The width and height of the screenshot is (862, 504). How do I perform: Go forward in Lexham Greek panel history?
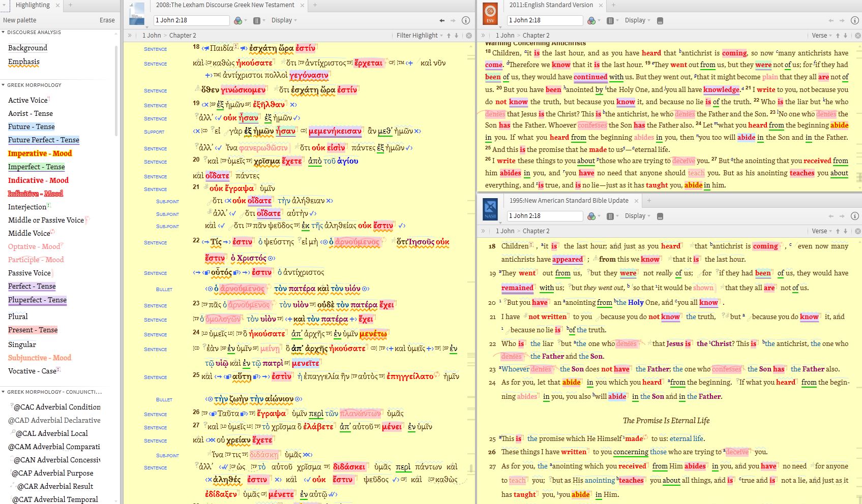[453, 20]
